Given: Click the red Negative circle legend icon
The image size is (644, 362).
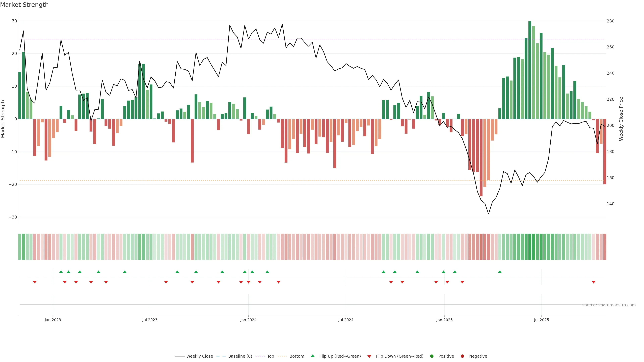Looking at the screenshot, I should (462, 356).
